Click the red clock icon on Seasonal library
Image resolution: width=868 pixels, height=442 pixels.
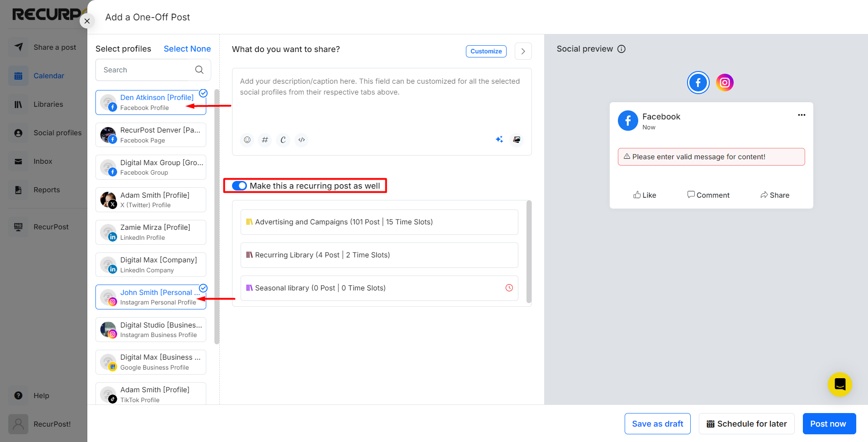pos(509,288)
